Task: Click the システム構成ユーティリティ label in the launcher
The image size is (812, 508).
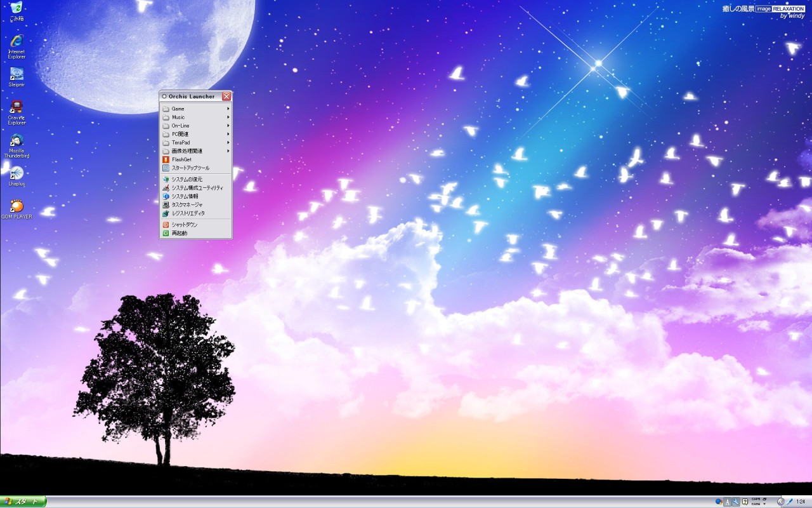Action: pos(197,188)
